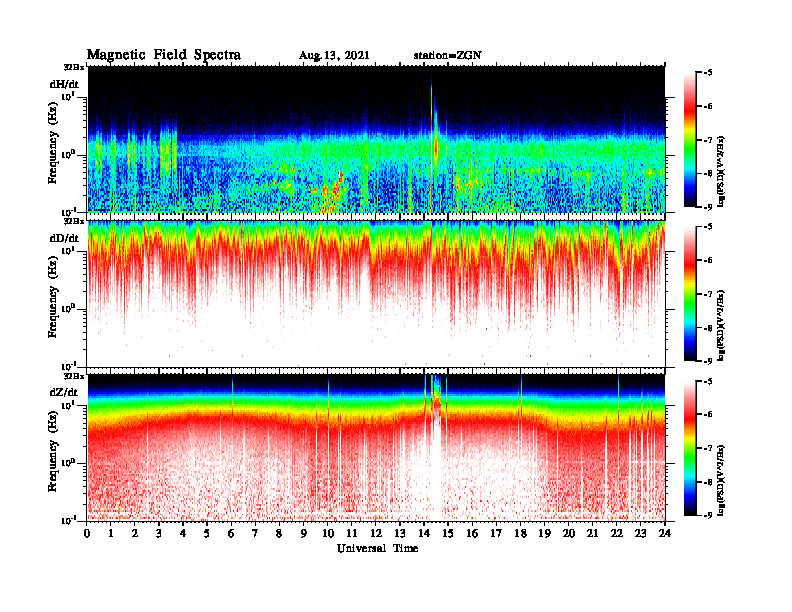Click the -6 value on dZ/dt color scale
Screen dimensions: 792x612
click(706, 414)
